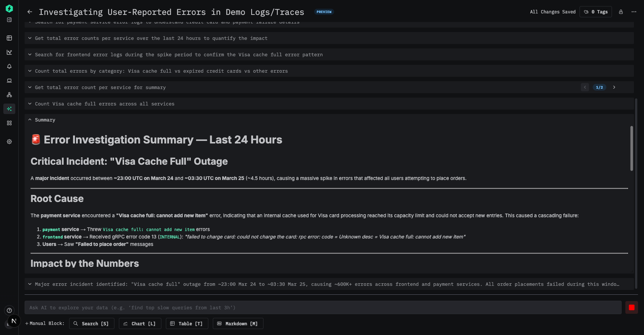644x335 pixels.
Task: Click the 0 Tags button
Action: pos(596,12)
